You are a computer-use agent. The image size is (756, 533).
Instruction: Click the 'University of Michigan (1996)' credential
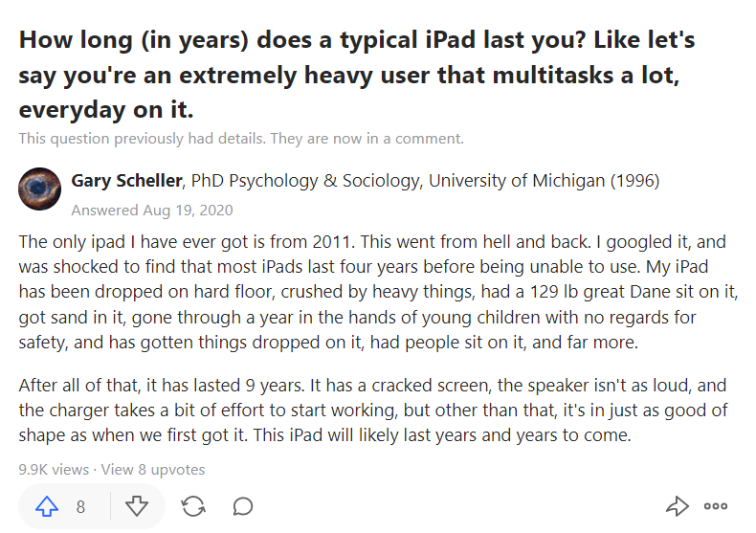[x=544, y=181]
